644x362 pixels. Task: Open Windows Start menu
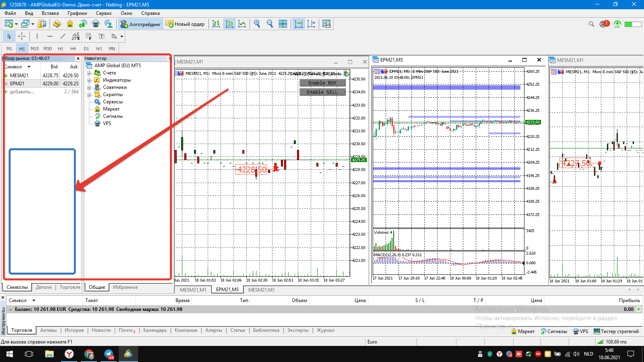[x=10, y=354]
